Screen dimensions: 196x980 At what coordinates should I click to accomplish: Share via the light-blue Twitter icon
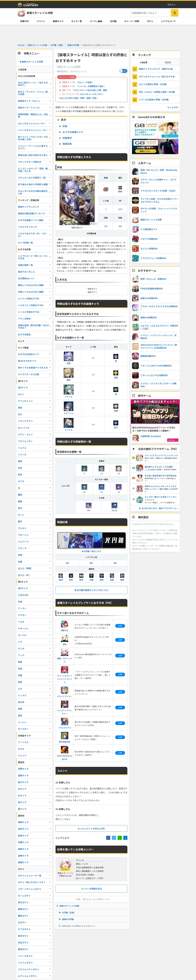114,838
